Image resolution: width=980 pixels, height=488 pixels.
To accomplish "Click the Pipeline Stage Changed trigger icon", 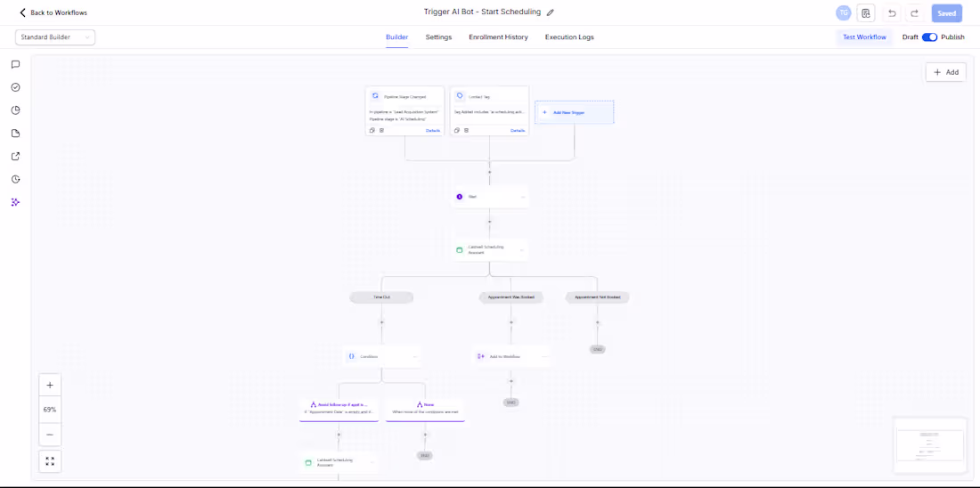I will 375,96.
